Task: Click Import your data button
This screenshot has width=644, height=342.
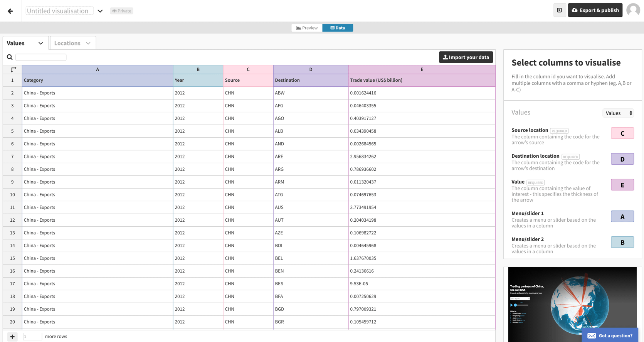Action: click(x=466, y=57)
